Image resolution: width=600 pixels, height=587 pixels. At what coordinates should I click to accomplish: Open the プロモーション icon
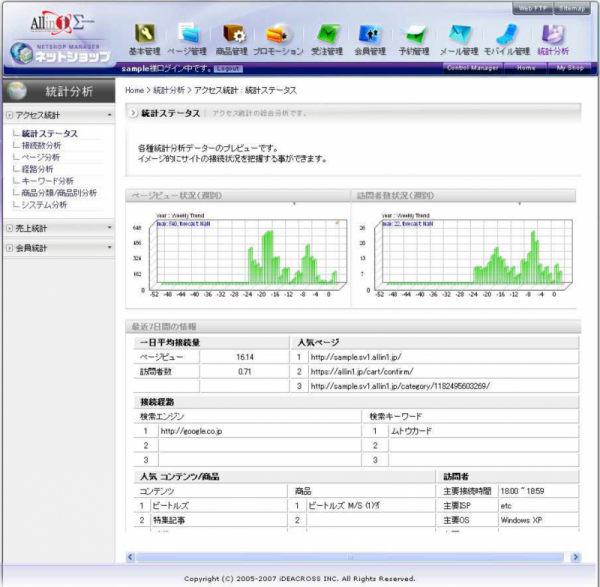tap(277, 33)
